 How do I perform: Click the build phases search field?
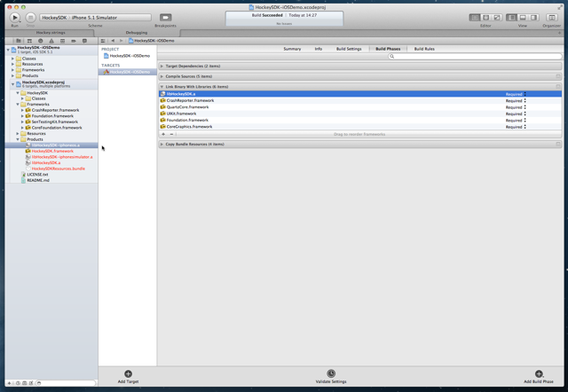(475, 57)
